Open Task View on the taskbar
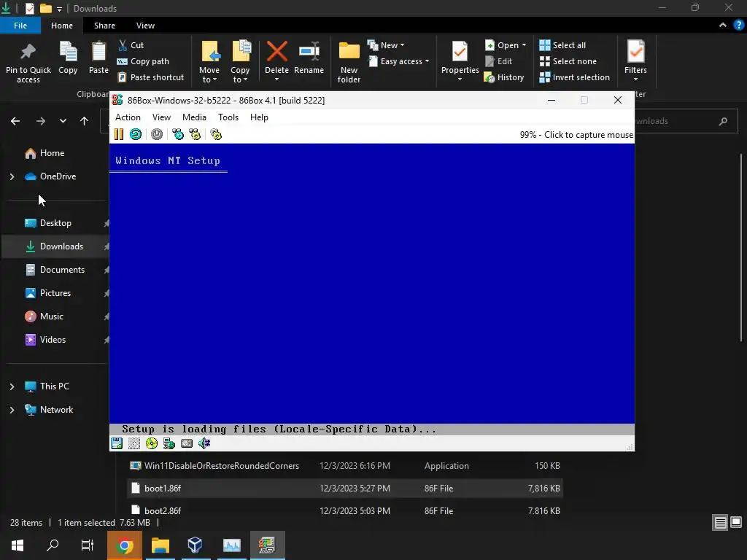This screenshot has height=560, width=747. [x=88, y=545]
